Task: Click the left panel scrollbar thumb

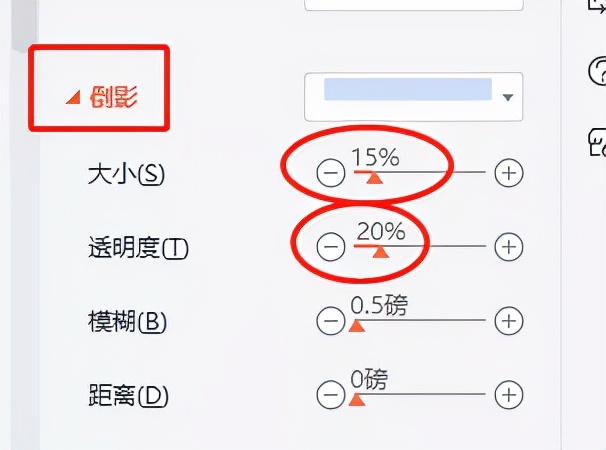Action: [24, 25]
